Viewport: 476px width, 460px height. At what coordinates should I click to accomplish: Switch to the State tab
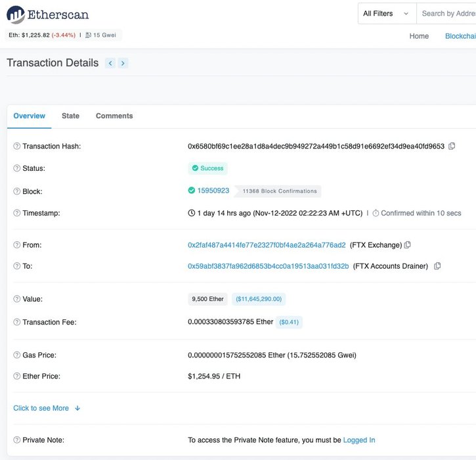point(70,116)
